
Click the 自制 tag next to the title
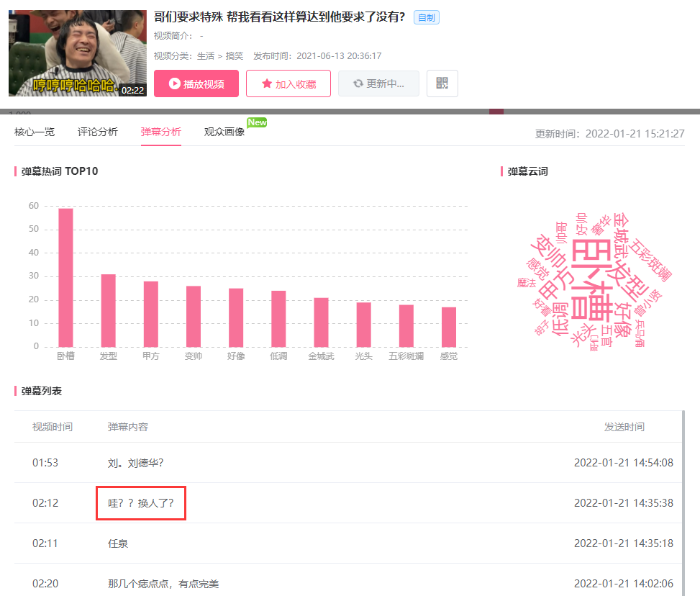(427, 17)
